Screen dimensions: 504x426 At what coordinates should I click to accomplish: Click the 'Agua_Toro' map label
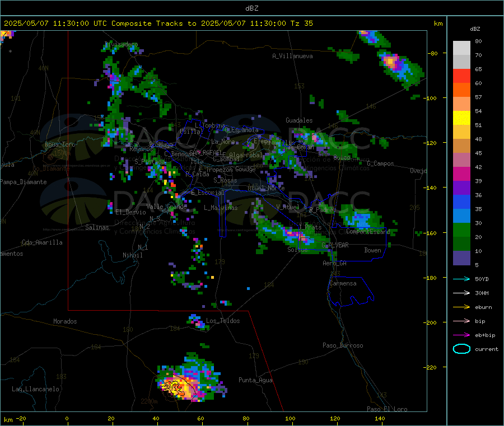(60, 144)
